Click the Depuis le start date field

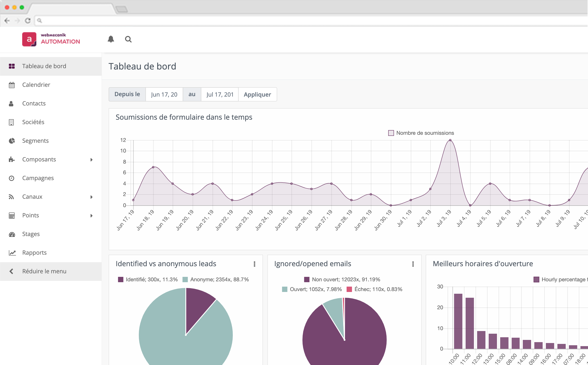click(x=164, y=94)
